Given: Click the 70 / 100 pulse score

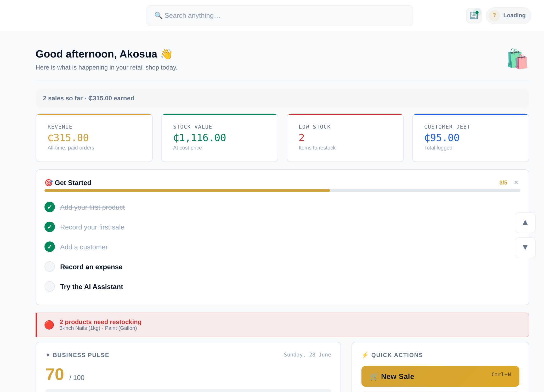Looking at the screenshot, I should pos(65,374).
